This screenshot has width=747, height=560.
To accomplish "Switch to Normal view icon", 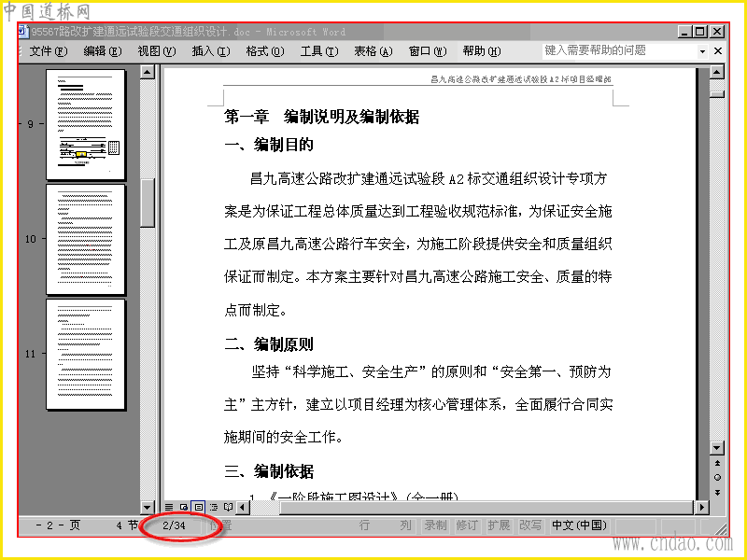I will click(x=169, y=507).
